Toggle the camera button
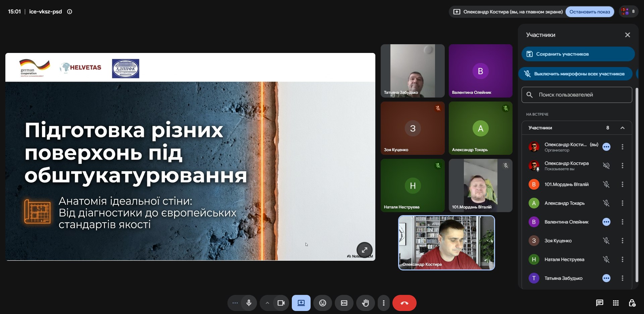This screenshot has width=644, height=314. (x=281, y=303)
